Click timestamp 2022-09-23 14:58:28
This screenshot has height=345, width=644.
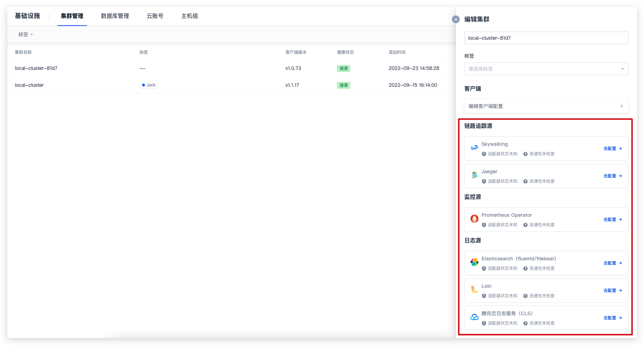click(x=414, y=68)
